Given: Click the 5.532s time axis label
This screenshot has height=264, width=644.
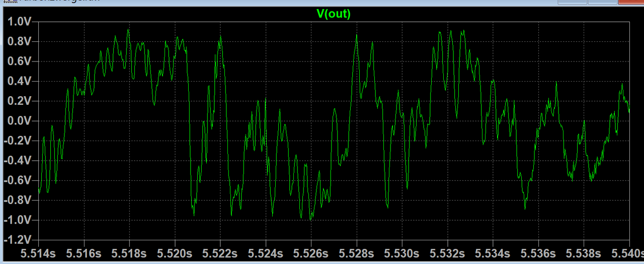Looking at the screenshot, I should 447,253.
